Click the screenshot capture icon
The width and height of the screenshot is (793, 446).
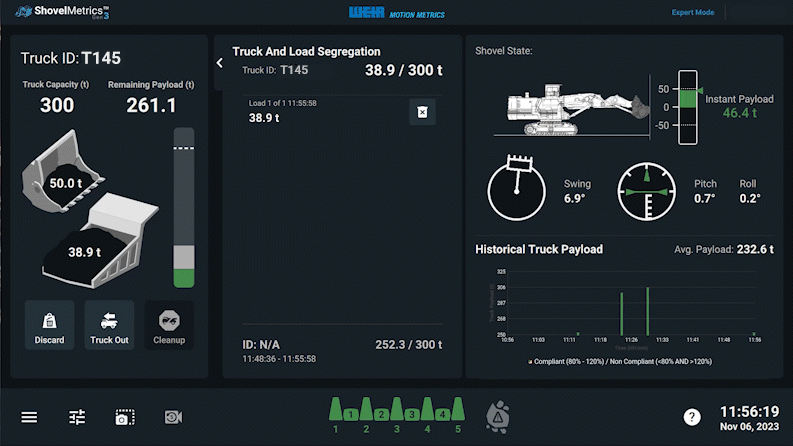point(125,417)
